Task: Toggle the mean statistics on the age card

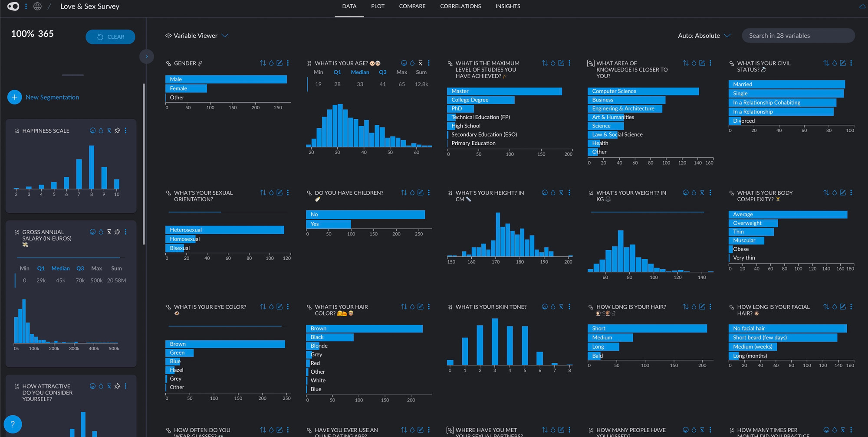Action: coord(421,63)
